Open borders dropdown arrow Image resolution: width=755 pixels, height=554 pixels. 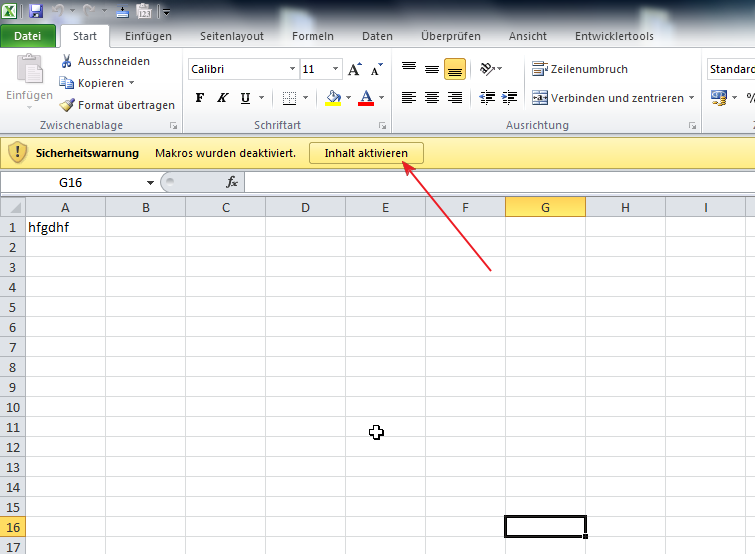305,98
